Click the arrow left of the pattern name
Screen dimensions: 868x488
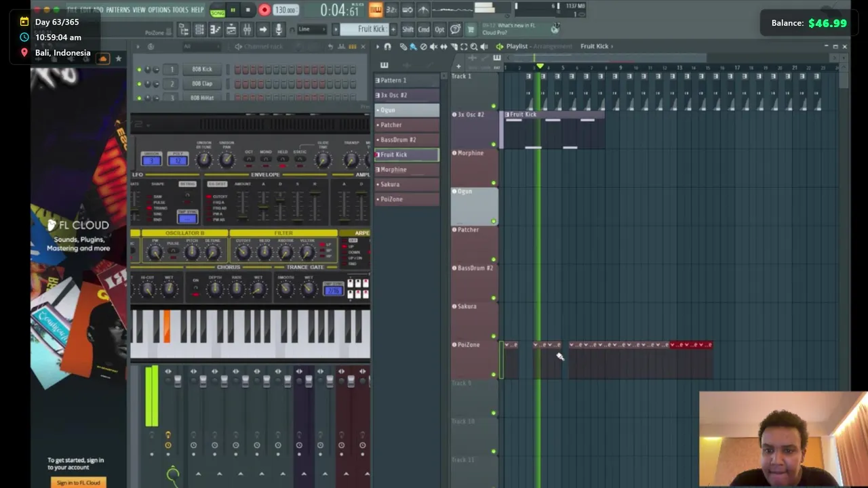[336, 29]
